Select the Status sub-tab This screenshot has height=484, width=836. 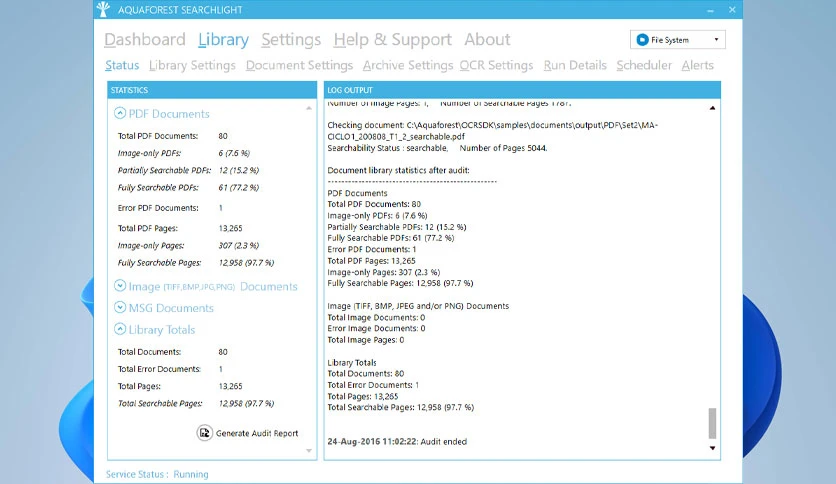pos(122,65)
